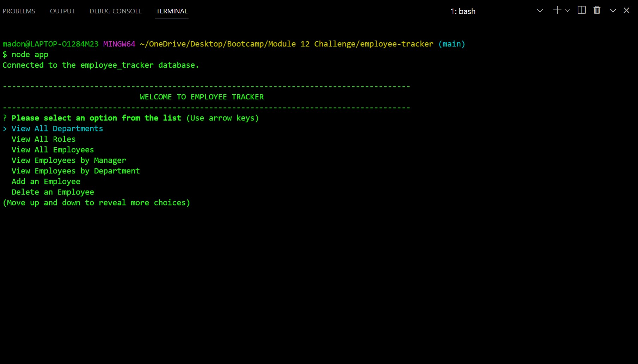Split the terminal into two panes

(581, 10)
